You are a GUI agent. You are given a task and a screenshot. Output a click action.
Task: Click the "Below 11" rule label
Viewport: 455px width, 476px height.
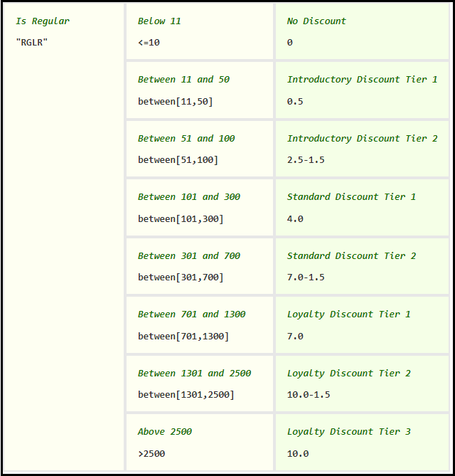(159, 21)
